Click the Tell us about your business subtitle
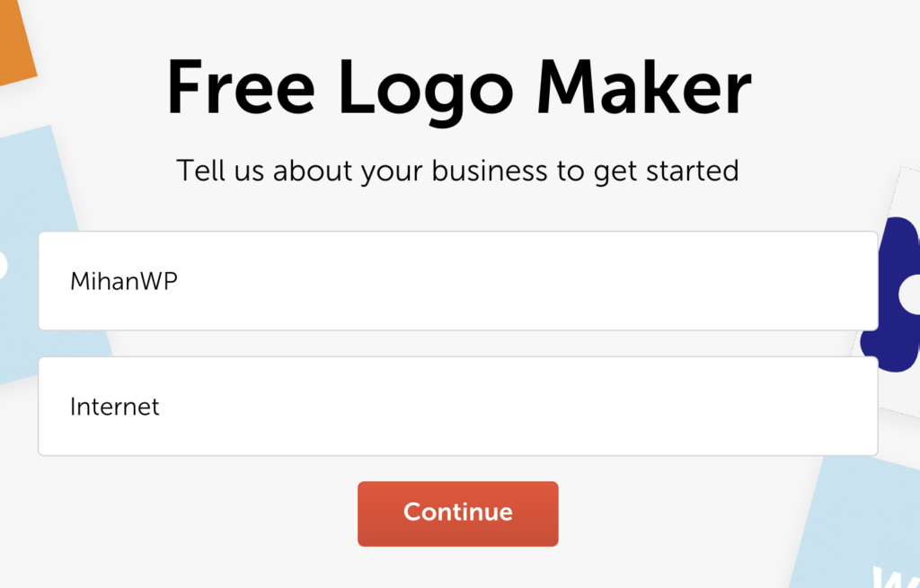 coord(457,171)
